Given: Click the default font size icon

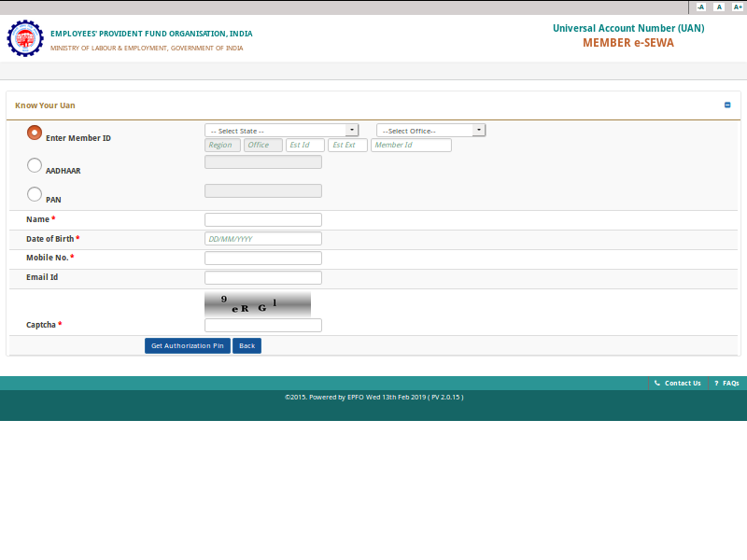Looking at the screenshot, I should [718, 7].
